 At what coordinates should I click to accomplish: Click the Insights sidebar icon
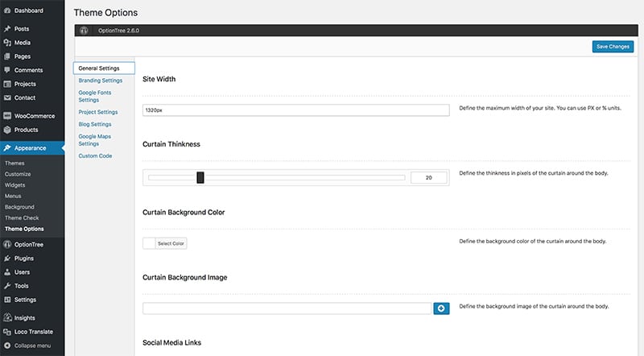click(x=7, y=318)
